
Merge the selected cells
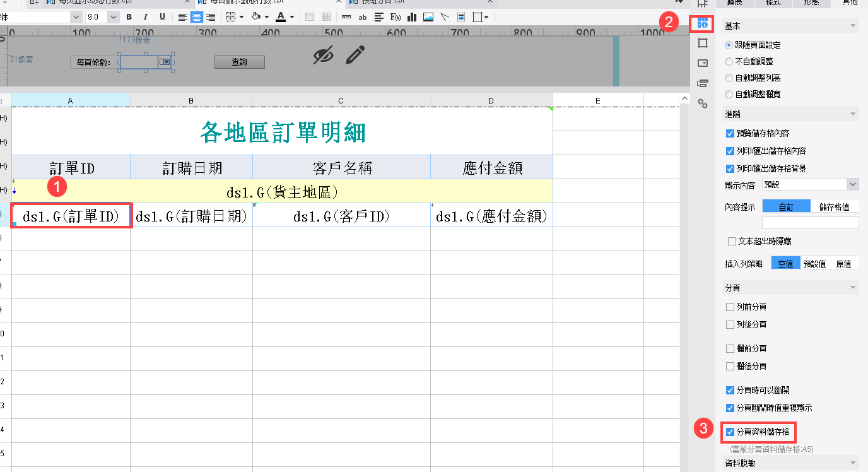[310, 17]
